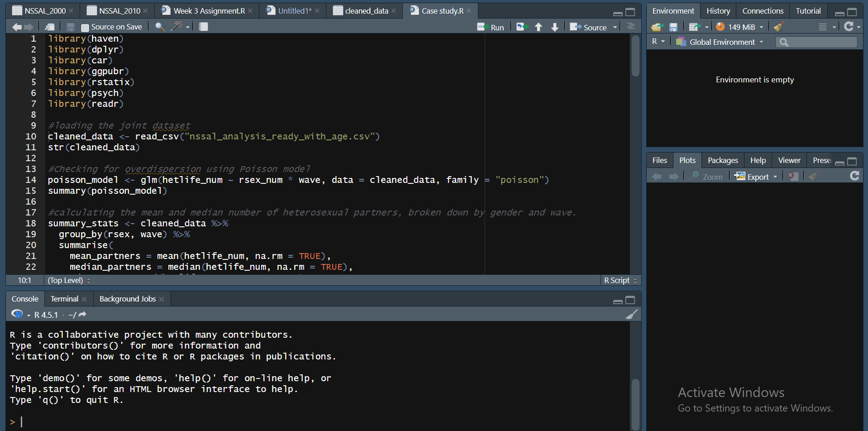Run the current line or selection
The width and height of the screenshot is (868, 431).
[x=491, y=27]
